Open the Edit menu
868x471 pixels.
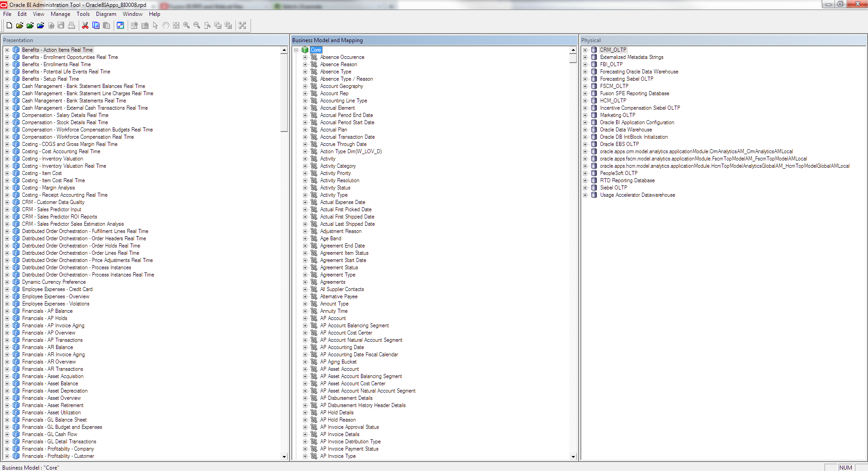(22, 14)
